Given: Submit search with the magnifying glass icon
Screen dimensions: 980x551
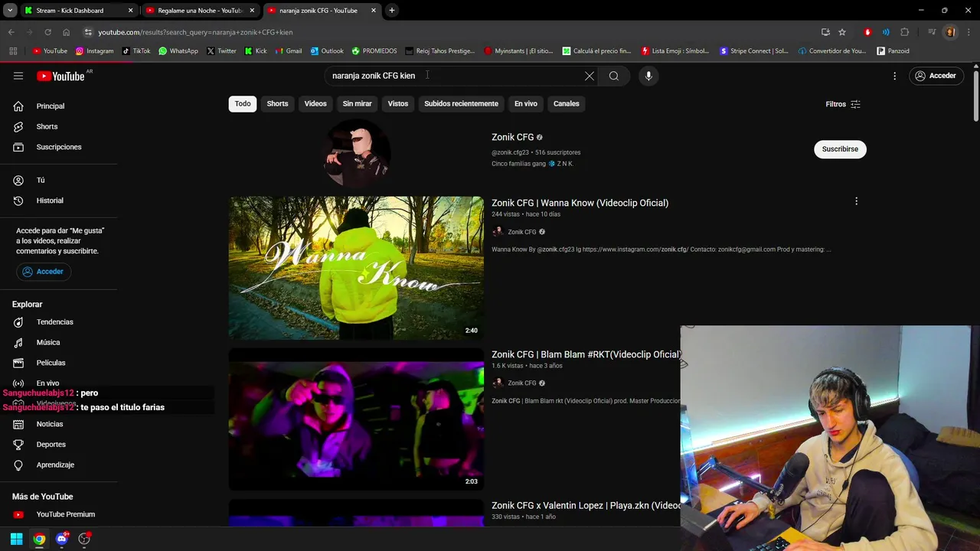Looking at the screenshot, I should [x=613, y=76].
